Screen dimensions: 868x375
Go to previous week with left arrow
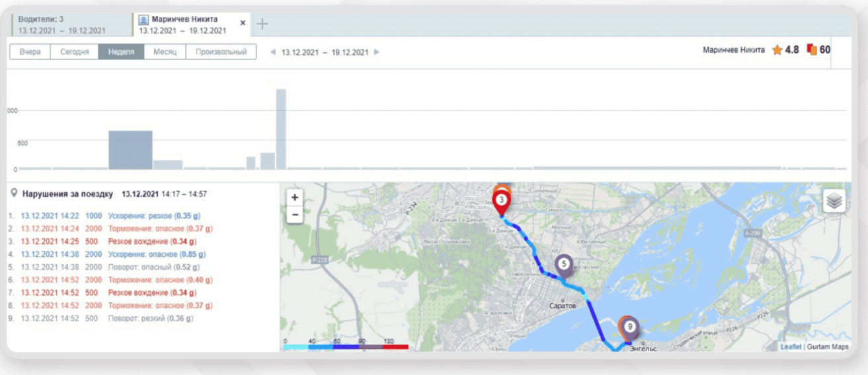point(273,52)
